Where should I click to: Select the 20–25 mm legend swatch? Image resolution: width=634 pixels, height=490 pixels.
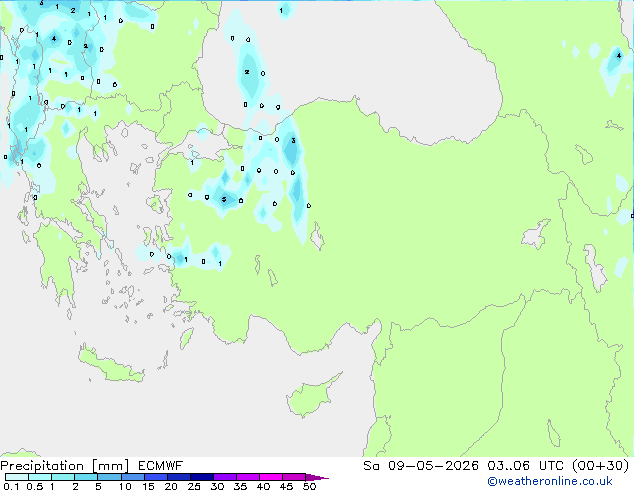coord(179,477)
